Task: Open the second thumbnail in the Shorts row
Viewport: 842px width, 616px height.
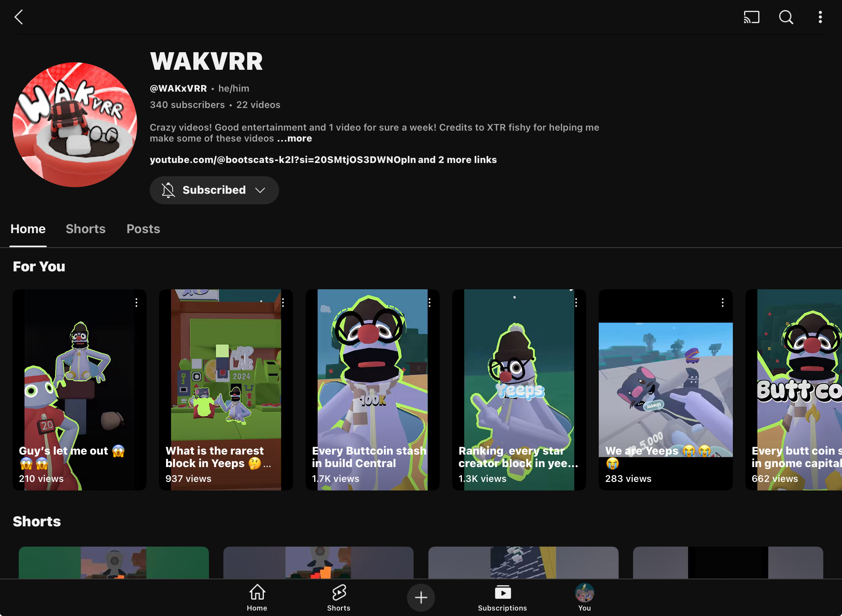Action: (318, 563)
